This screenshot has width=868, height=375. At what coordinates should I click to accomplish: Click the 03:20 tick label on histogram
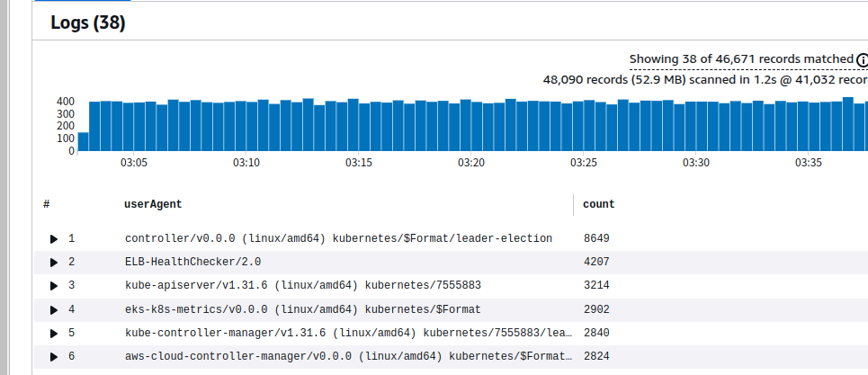470,163
